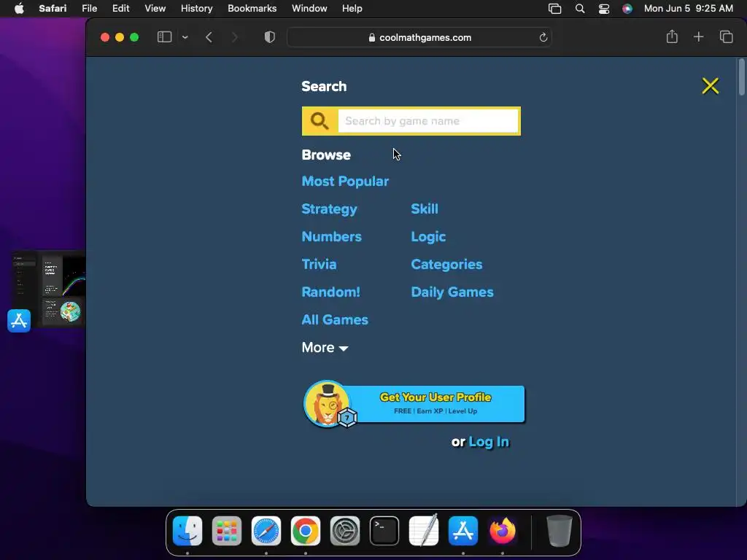Launch Firefox from the Dock

(x=502, y=531)
